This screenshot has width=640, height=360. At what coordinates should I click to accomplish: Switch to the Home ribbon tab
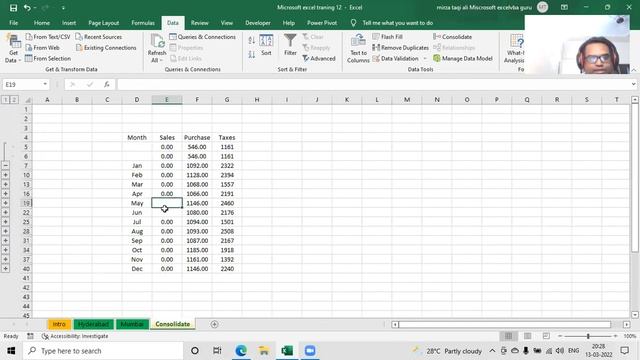point(42,23)
